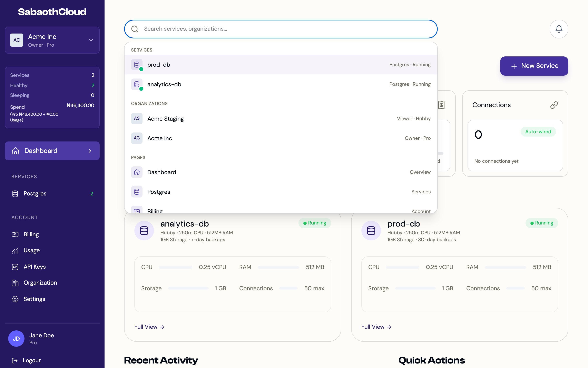Choose Acme Staging organization in results
The width and height of the screenshot is (588, 368).
click(x=281, y=119)
